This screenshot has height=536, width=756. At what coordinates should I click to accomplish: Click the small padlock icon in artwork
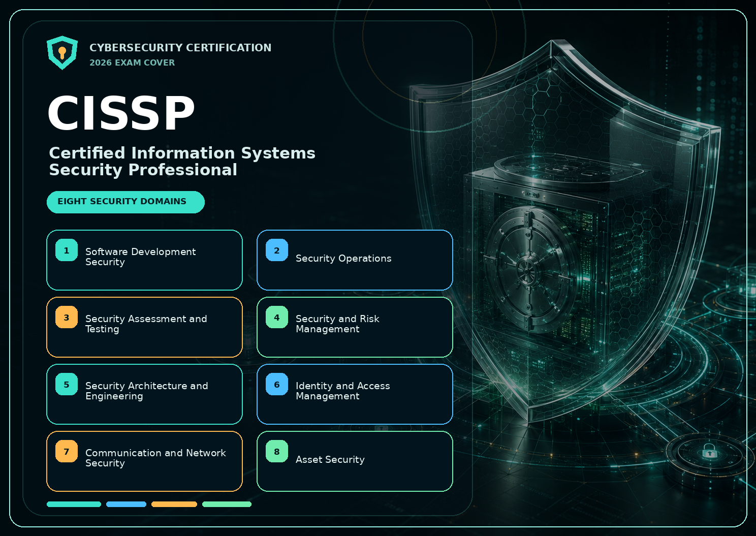(x=710, y=451)
